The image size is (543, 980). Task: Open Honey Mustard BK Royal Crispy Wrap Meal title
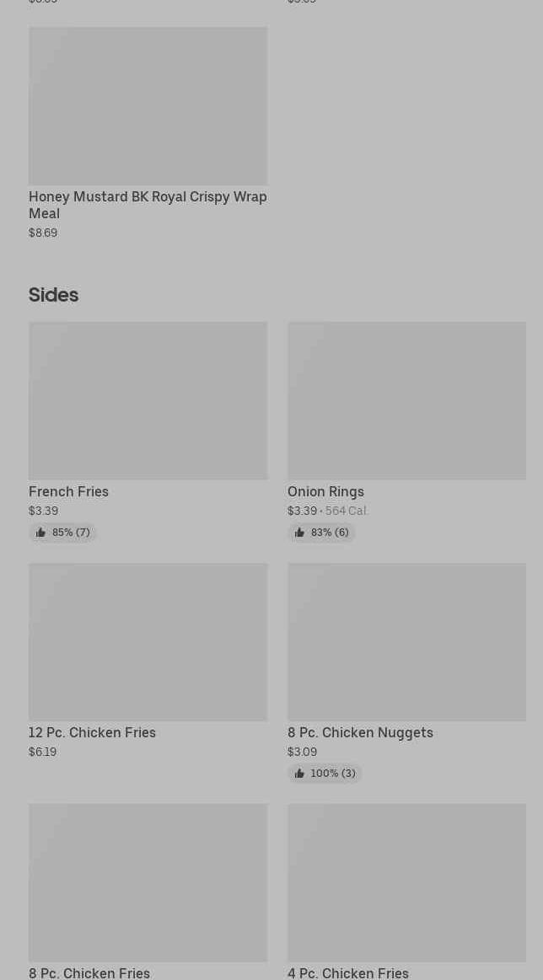(x=148, y=205)
